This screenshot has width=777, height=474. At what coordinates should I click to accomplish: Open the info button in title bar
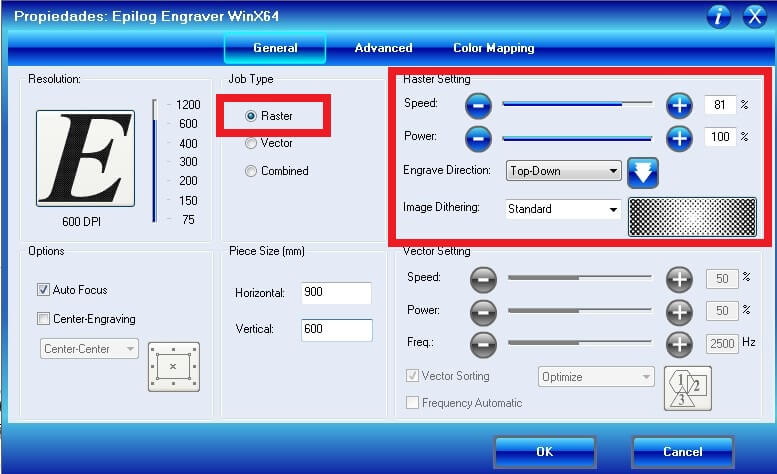click(x=718, y=16)
